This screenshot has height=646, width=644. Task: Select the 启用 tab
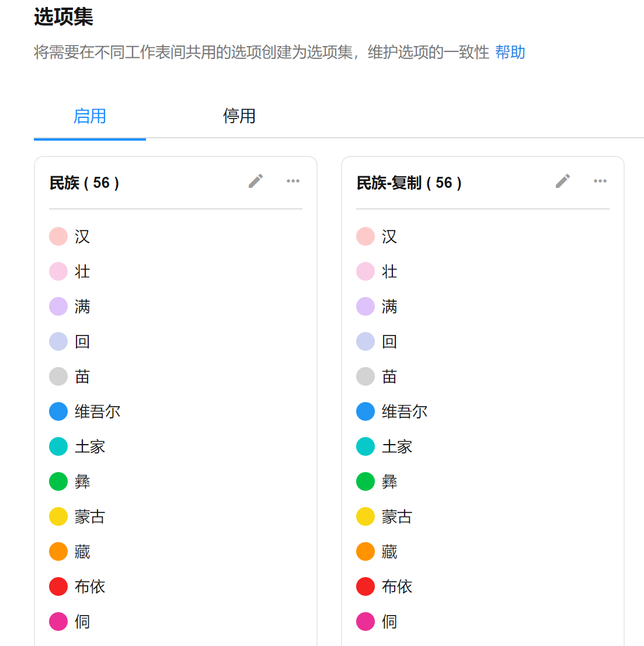[x=90, y=116]
